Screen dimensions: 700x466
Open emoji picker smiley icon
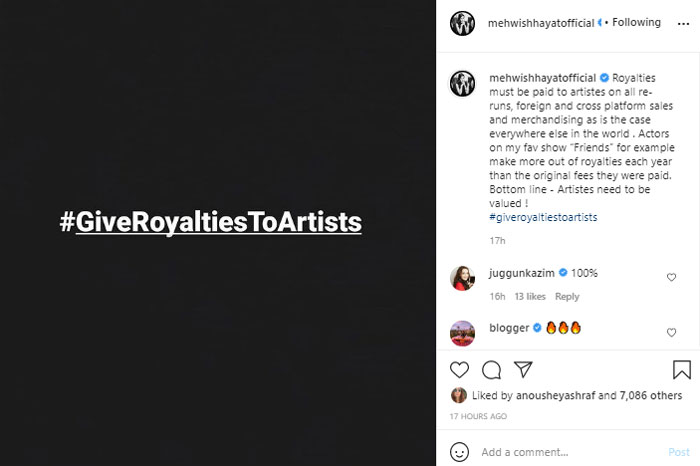pyautogui.click(x=460, y=452)
